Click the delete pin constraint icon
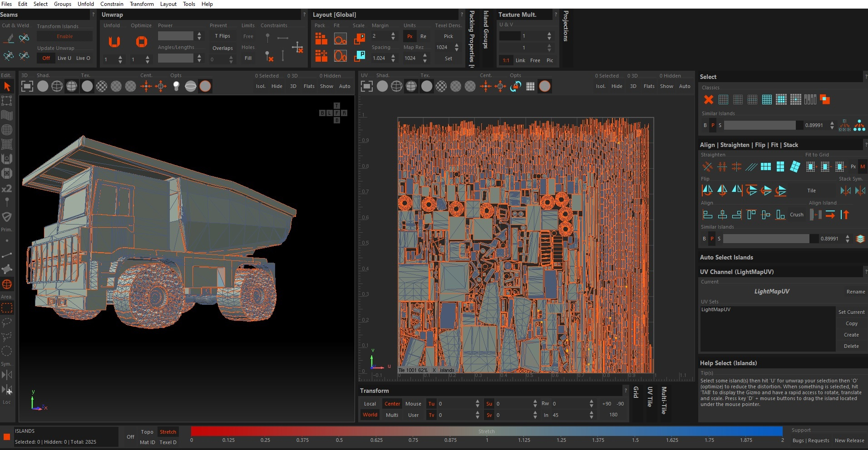 (x=269, y=56)
